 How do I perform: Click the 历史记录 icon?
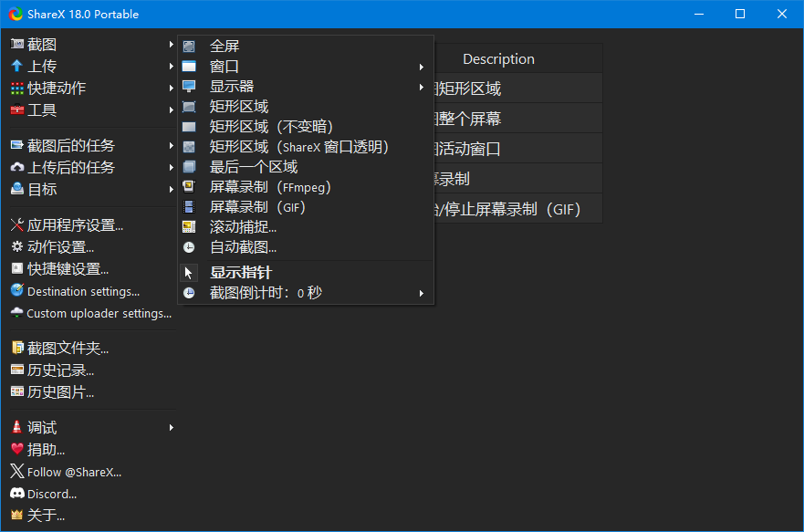[17, 370]
